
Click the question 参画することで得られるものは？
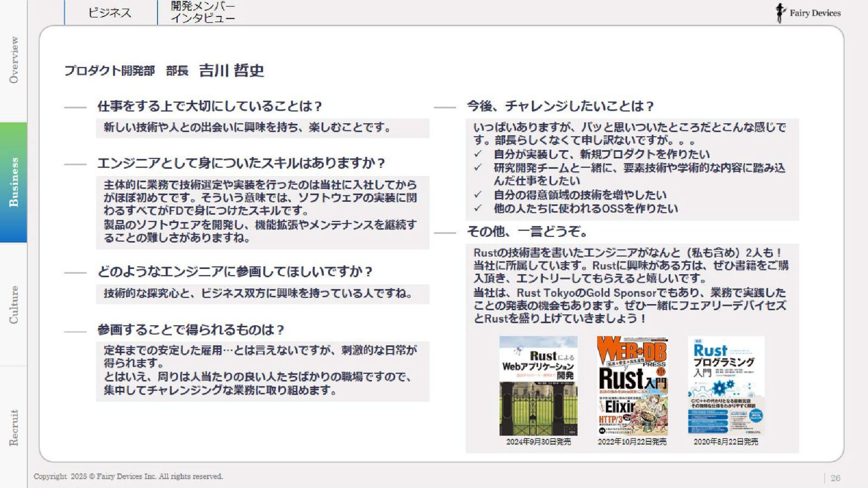tap(191, 330)
